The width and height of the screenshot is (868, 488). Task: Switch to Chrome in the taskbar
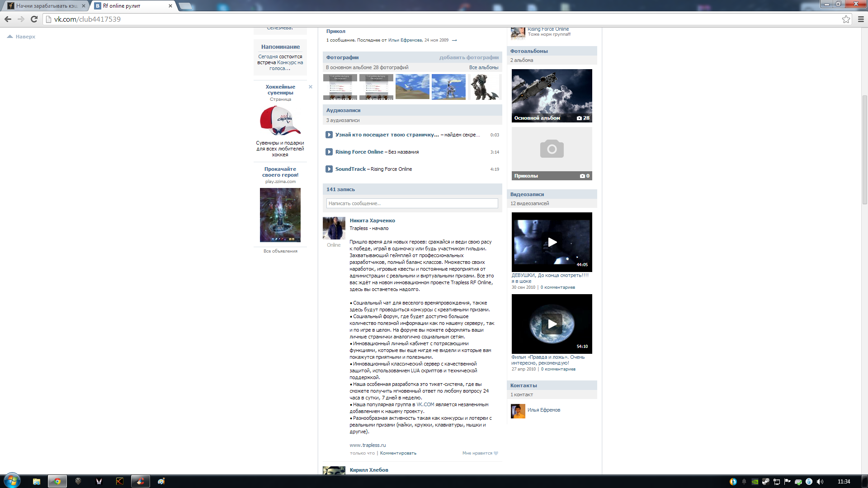click(57, 481)
